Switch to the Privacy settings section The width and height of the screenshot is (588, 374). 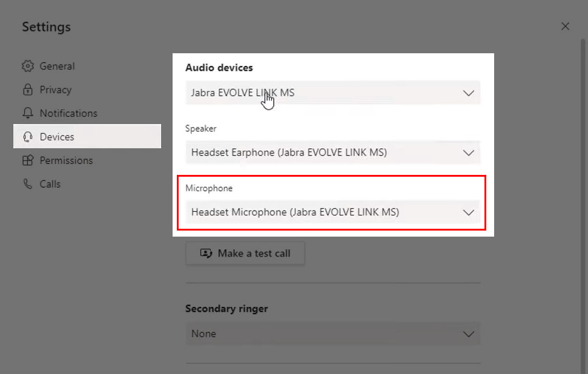55,90
